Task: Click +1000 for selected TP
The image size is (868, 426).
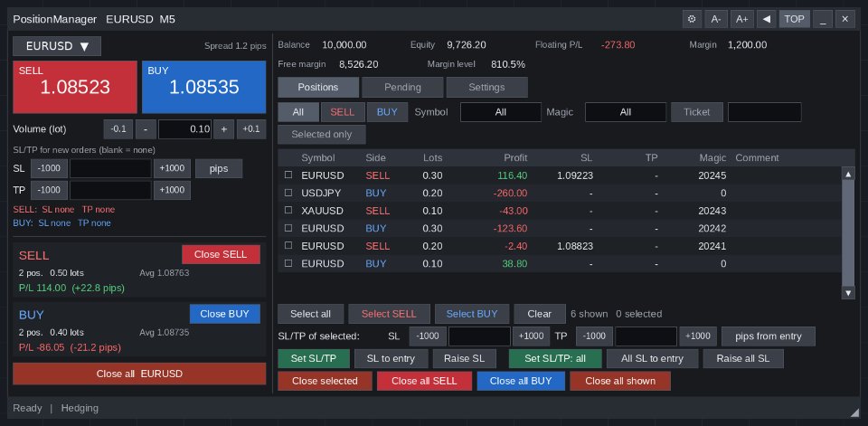Action: pos(698,336)
